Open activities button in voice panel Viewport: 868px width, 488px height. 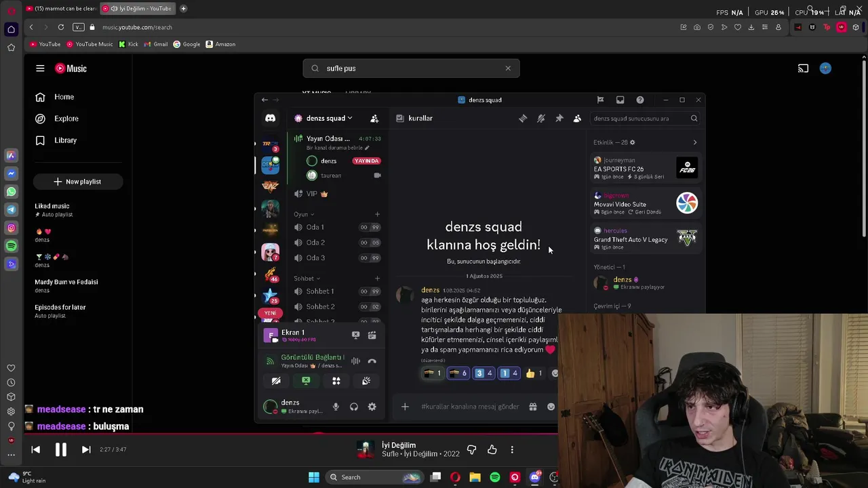point(336,381)
